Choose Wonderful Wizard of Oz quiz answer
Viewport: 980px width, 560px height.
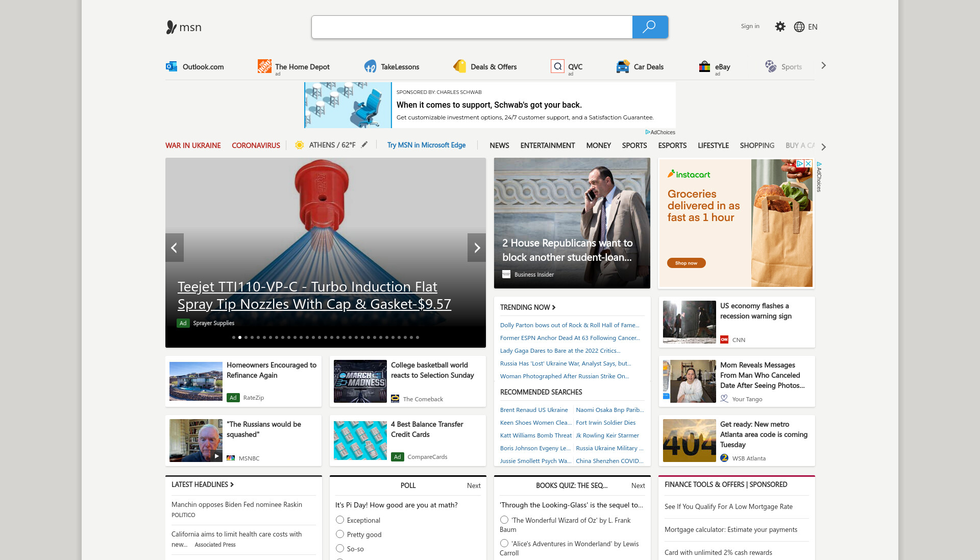(504, 520)
